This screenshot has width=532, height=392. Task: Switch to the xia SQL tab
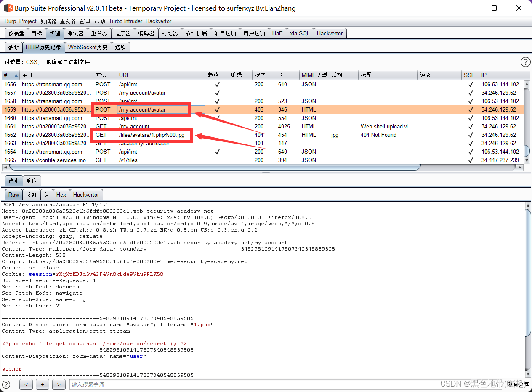pyautogui.click(x=300, y=33)
